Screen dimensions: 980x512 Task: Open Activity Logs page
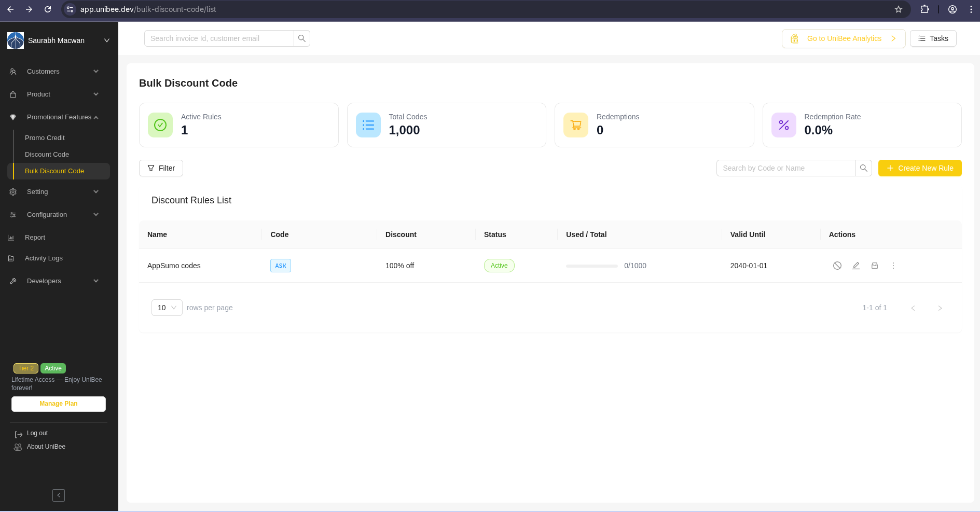(x=44, y=258)
